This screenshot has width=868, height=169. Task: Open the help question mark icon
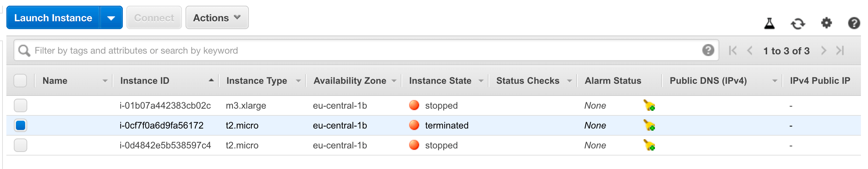coord(854,23)
